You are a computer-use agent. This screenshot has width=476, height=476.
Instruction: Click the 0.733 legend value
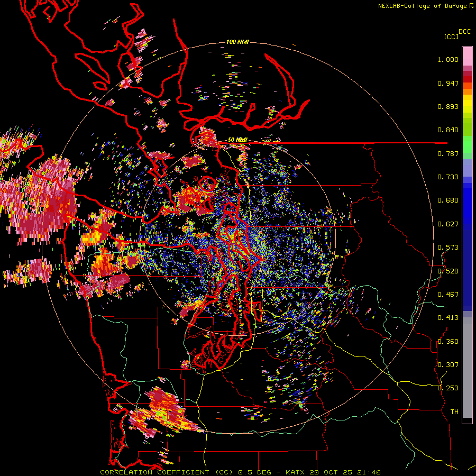point(448,177)
